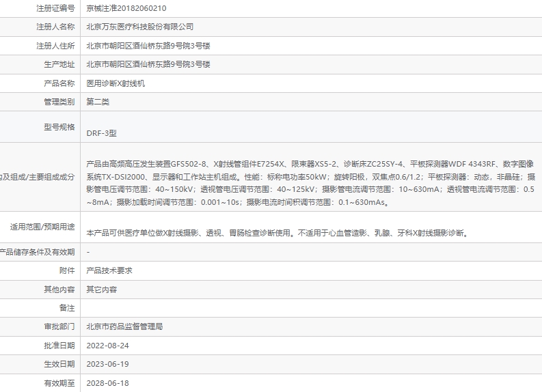Click management class value 第二类
Screen dimensions: 542x392
tap(98, 102)
